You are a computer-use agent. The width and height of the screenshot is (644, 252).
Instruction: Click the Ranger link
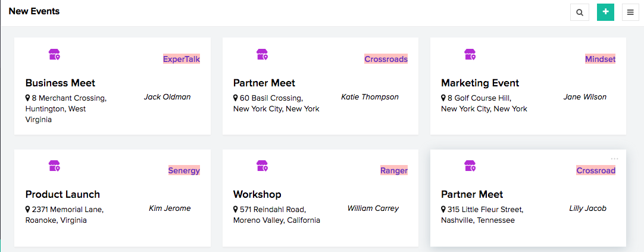[394, 170]
